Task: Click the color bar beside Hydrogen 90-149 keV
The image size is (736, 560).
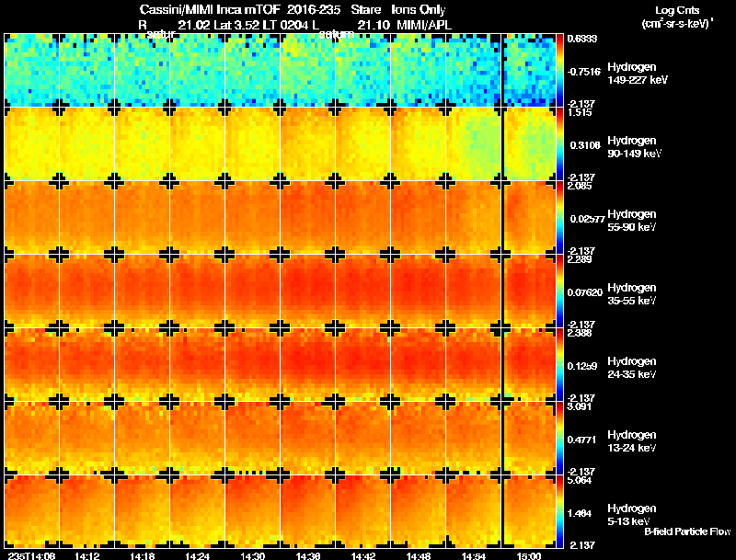Action: click(559, 144)
